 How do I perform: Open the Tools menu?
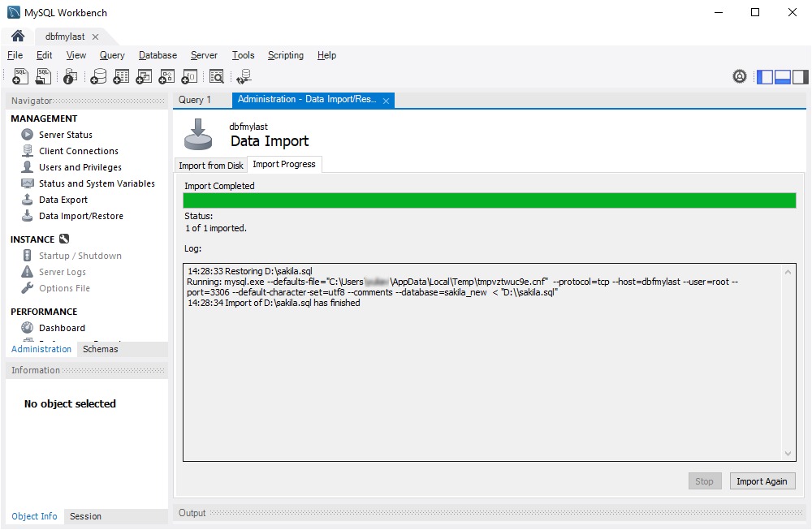coord(243,55)
